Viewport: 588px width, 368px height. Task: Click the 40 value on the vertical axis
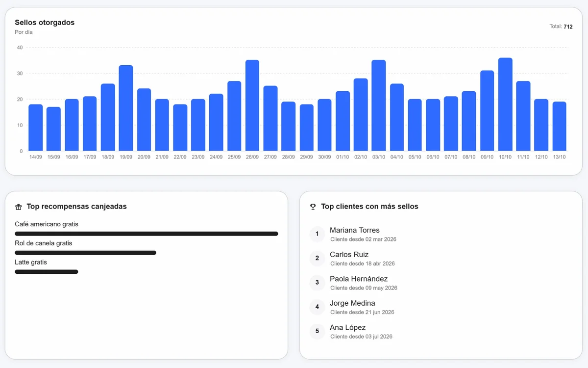pyautogui.click(x=20, y=48)
